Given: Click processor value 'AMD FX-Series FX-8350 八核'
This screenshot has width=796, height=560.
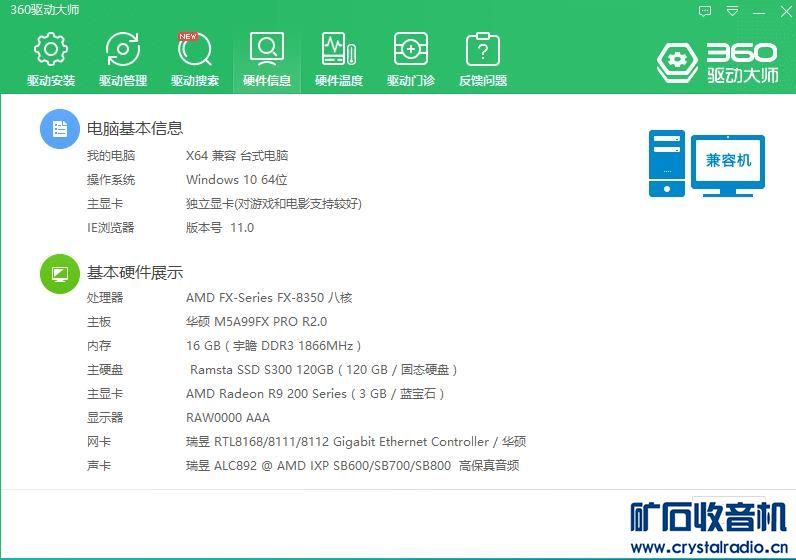Looking at the screenshot, I should [x=269, y=298].
